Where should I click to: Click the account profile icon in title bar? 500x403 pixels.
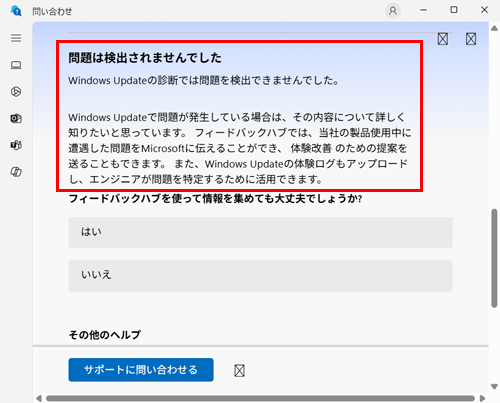[393, 11]
